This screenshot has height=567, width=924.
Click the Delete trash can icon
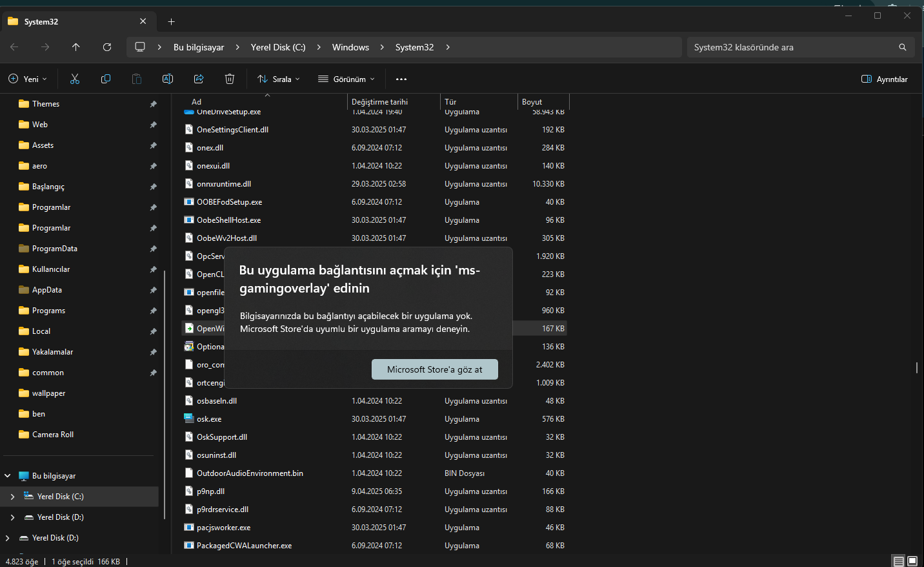click(230, 79)
